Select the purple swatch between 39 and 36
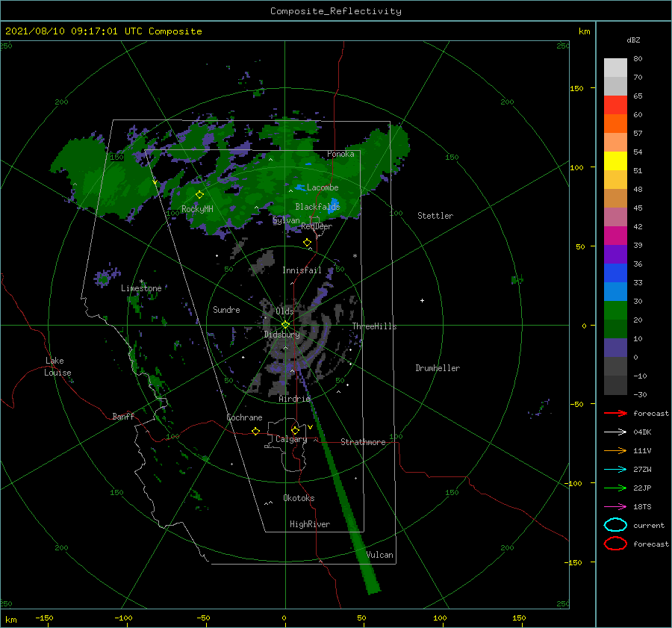 click(615, 254)
